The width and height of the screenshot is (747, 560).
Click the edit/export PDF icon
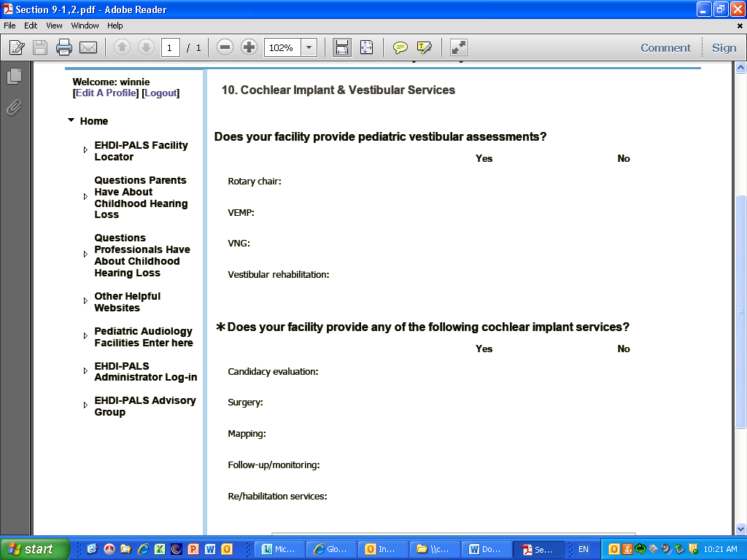[17, 48]
